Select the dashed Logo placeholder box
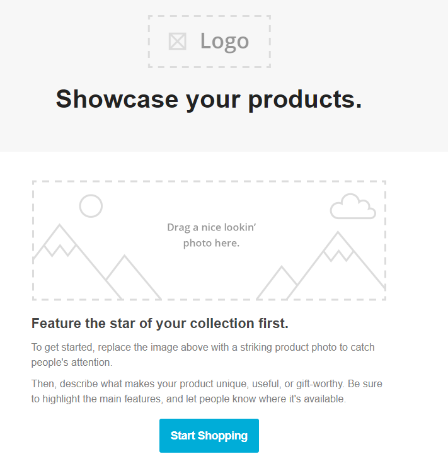 [x=209, y=42]
